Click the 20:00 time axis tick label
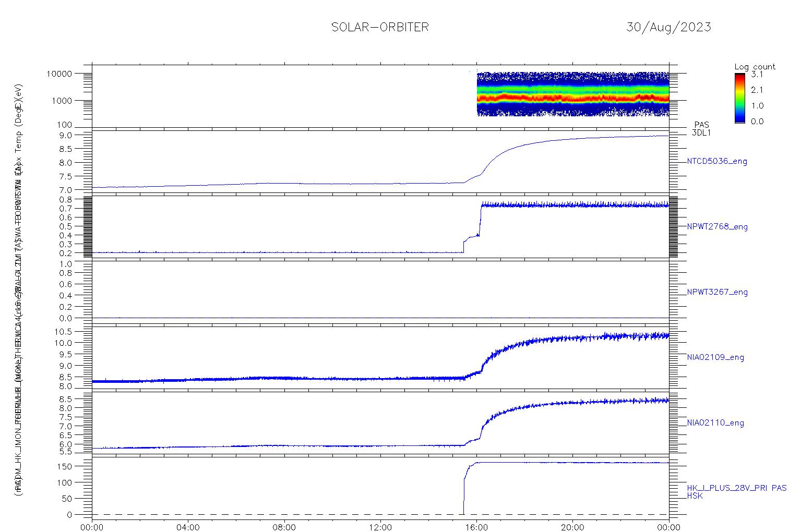 [x=572, y=527]
